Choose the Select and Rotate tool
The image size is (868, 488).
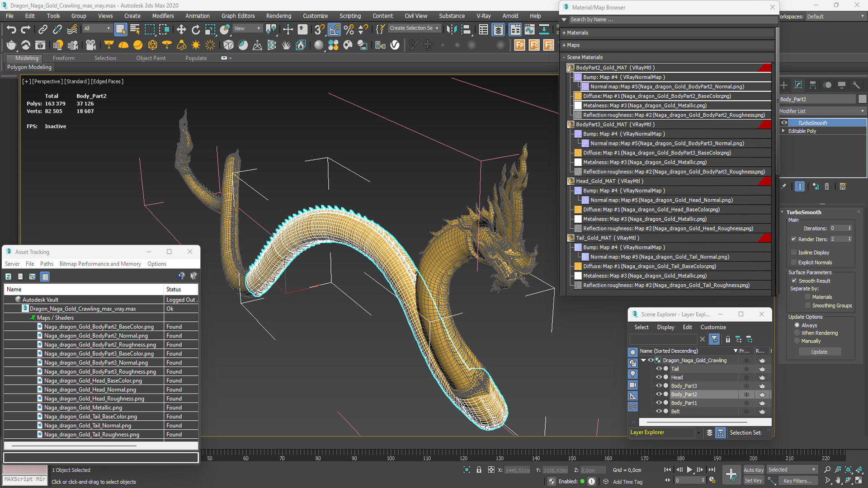[196, 30]
